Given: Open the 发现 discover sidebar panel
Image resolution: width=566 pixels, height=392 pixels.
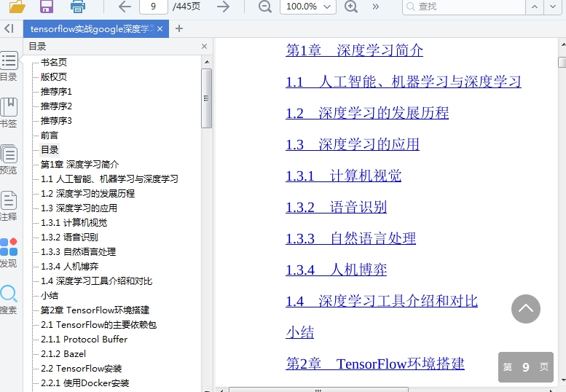Looking at the screenshot, I should click(x=9, y=253).
